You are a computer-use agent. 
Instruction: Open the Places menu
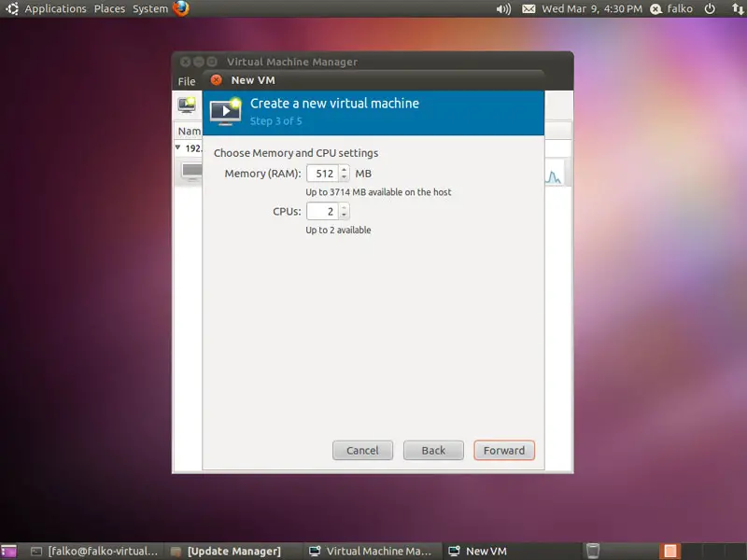pos(109,8)
